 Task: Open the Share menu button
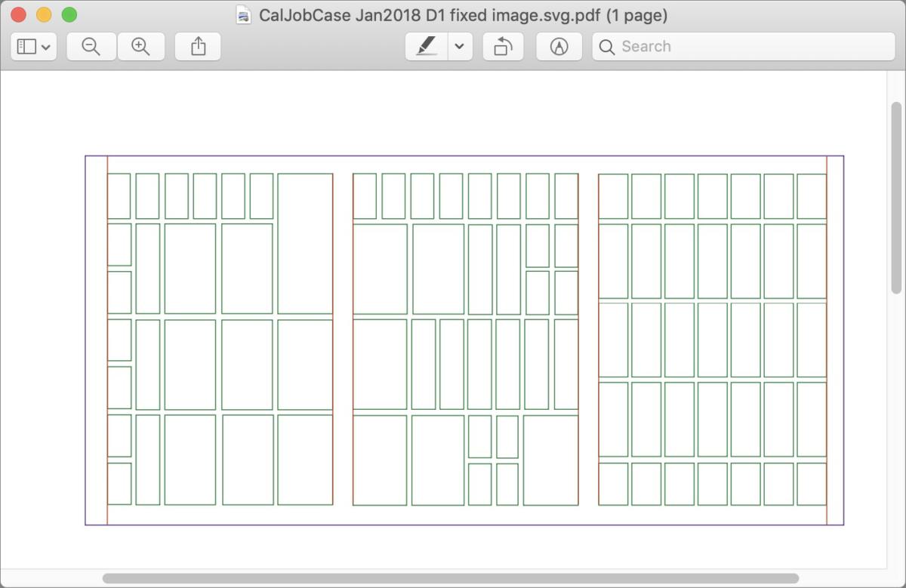[198, 47]
